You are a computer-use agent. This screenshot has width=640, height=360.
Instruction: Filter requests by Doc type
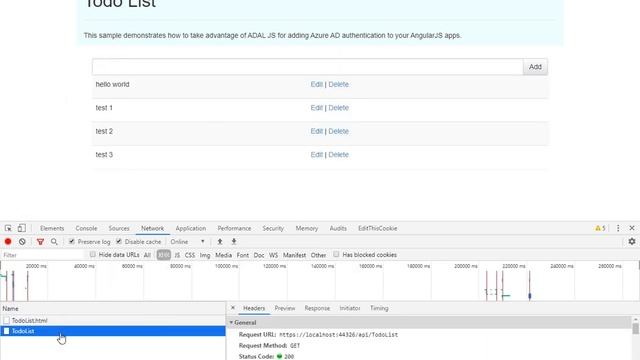(x=259, y=255)
